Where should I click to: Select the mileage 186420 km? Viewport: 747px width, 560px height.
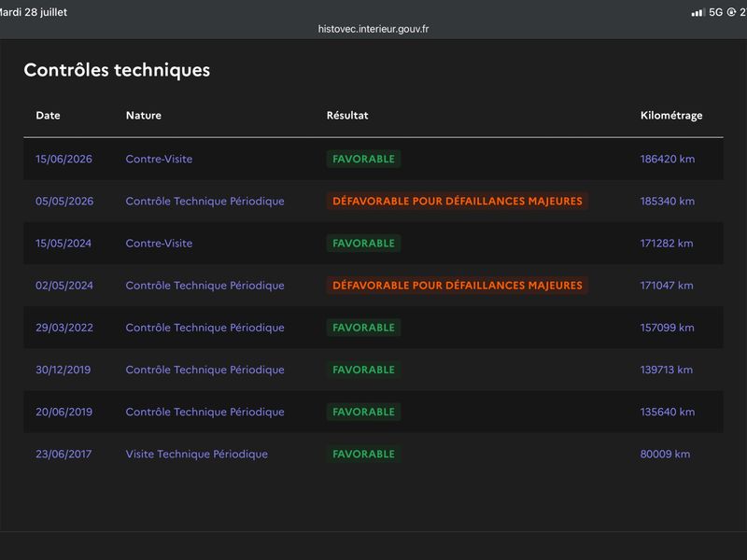[x=668, y=159]
